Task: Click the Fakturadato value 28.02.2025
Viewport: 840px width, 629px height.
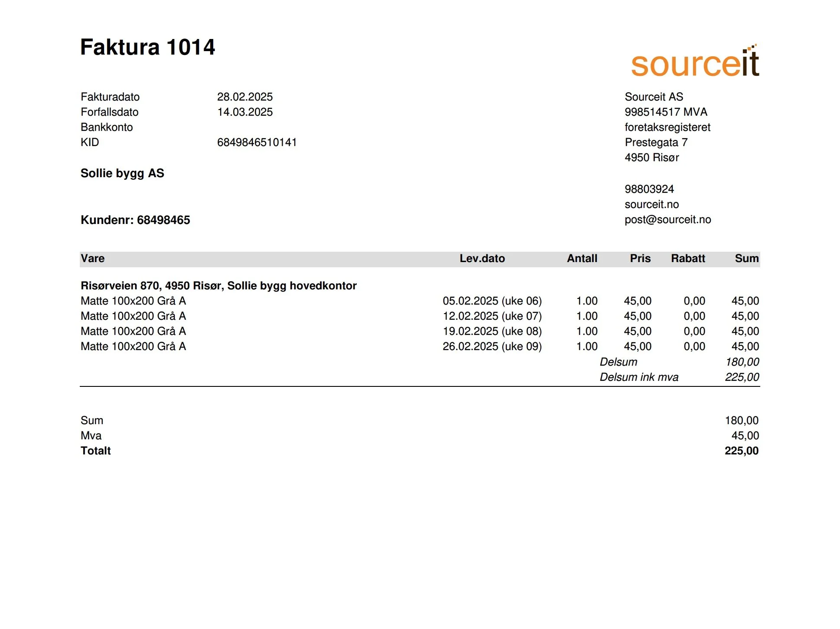Action: [245, 97]
